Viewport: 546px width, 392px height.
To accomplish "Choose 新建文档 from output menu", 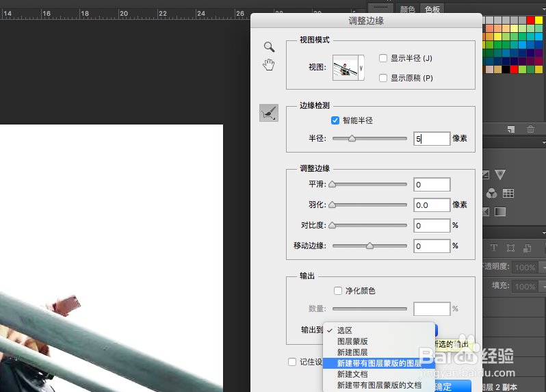I will click(379, 374).
